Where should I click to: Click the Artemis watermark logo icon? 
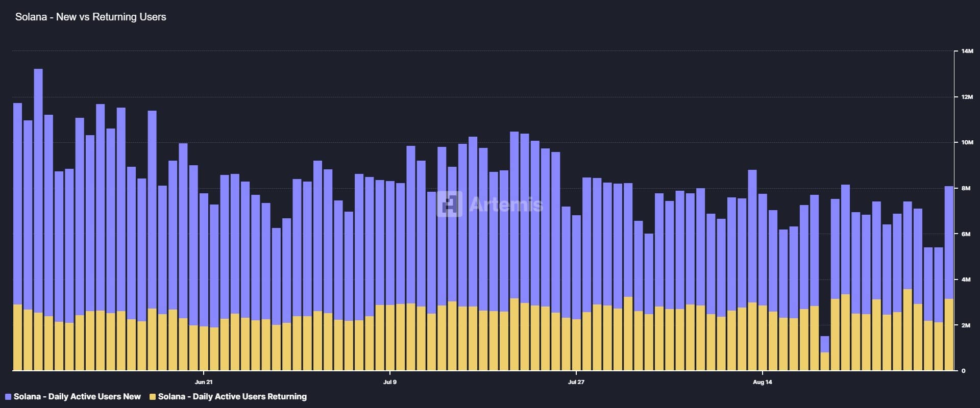(449, 204)
